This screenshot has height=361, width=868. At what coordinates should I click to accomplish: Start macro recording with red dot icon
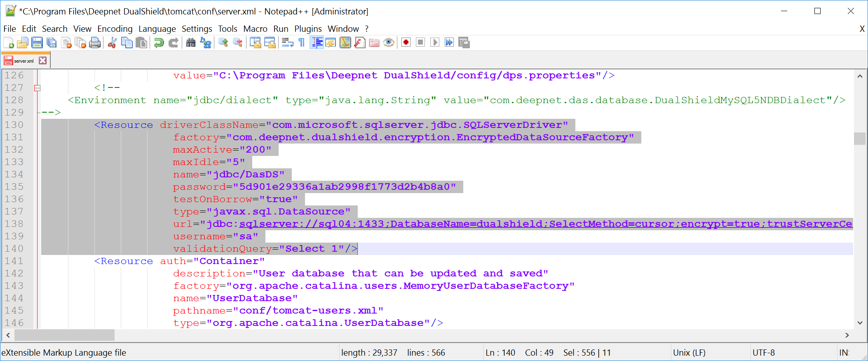406,42
